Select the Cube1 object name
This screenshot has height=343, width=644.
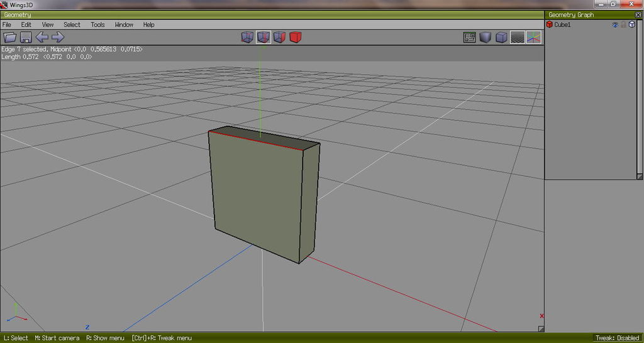(x=562, y=24)
